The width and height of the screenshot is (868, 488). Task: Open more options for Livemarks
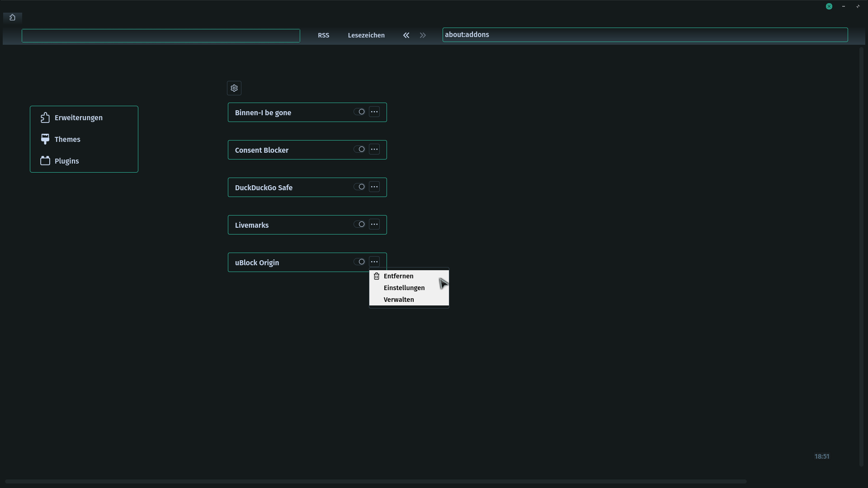pyautogui.click(x=374, y=224)
